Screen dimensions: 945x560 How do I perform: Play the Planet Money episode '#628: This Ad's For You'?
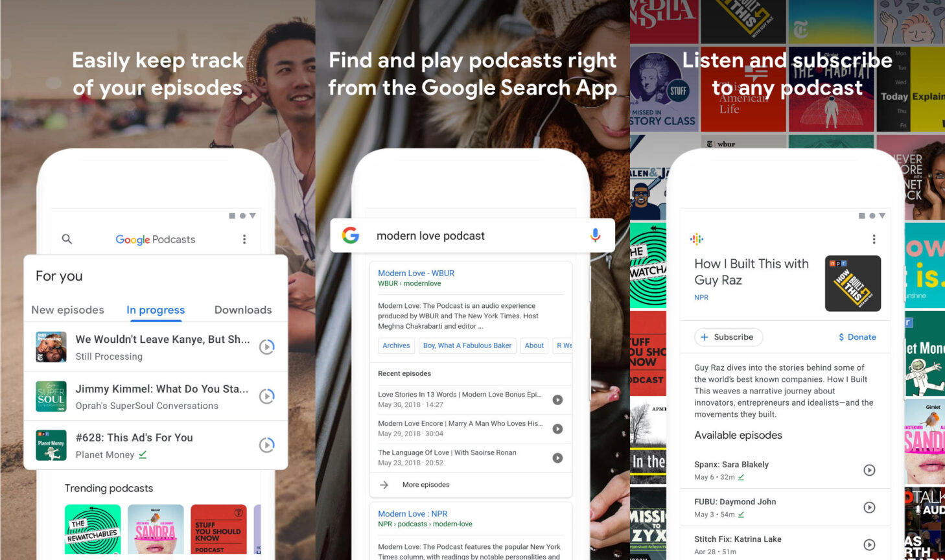coord(266,445)
